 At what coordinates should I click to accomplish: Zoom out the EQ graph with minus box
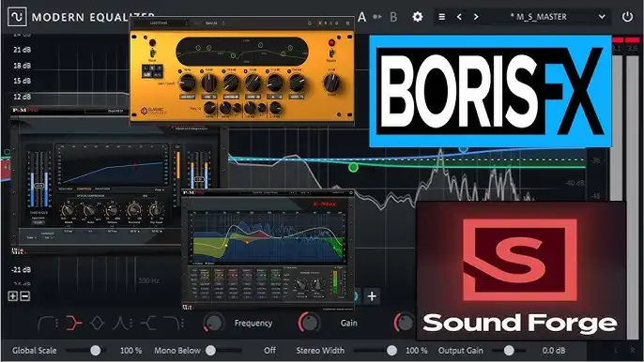(25, 296)
